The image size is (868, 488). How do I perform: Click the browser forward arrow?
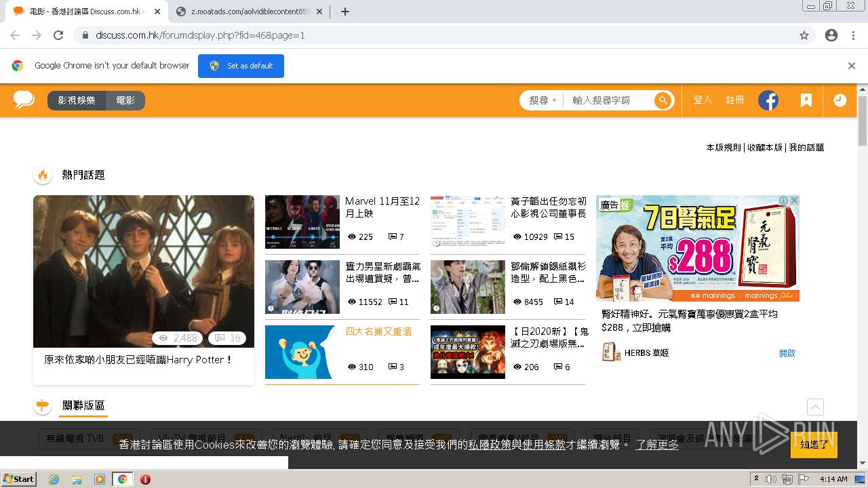pos(37,35)
